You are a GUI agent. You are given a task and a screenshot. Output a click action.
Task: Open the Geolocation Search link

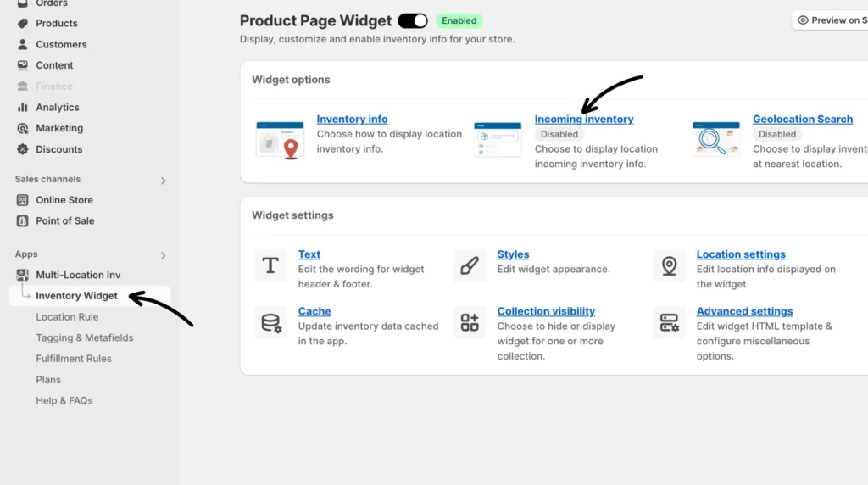coord(802,120)
